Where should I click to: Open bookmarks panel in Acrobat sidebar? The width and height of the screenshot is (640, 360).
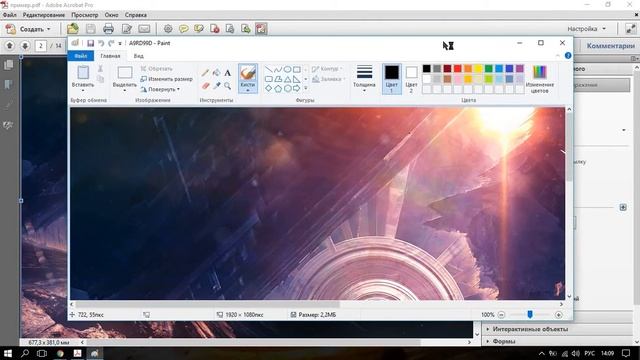(x=8, y=84)
